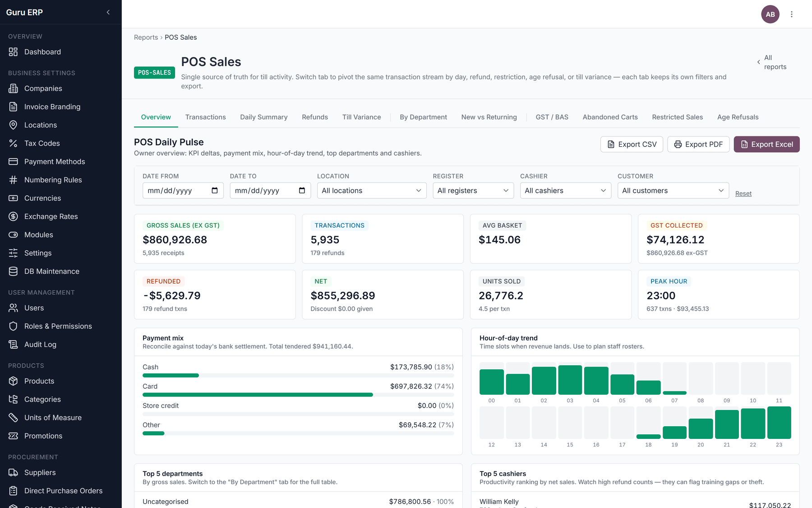The image size is (812, 508).
Task: Open the Date From calendar picker icon
Action: [x=215, y=191]
